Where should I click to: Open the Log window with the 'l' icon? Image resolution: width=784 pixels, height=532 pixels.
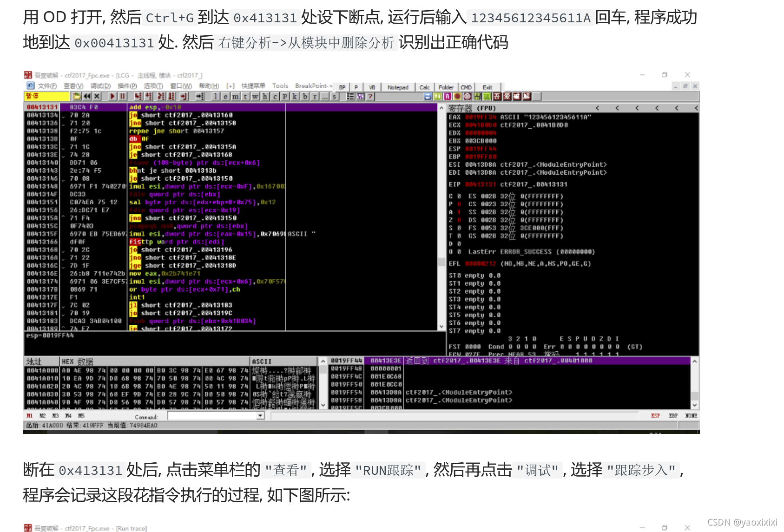point(216,96)
